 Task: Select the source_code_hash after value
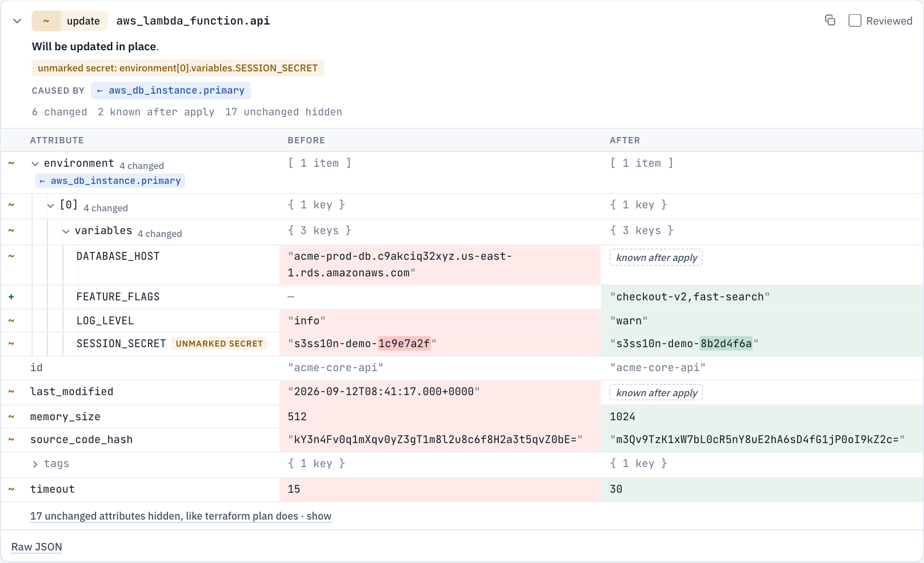pos(758,440)
